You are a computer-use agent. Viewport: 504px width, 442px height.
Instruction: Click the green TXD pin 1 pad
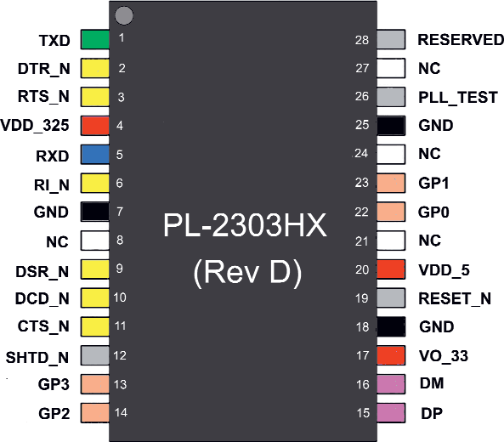95,40
